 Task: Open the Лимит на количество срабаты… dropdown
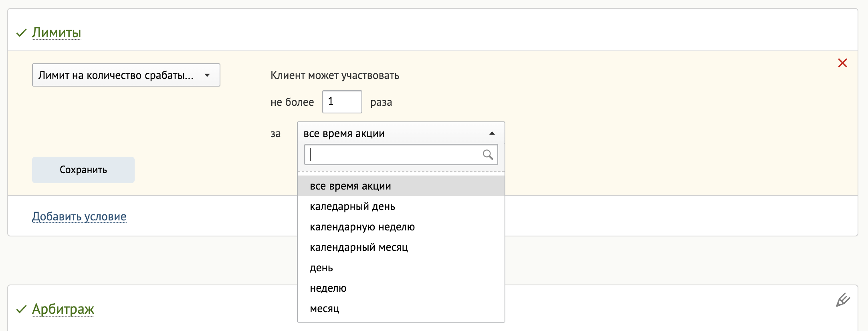[x=126, y=75]
